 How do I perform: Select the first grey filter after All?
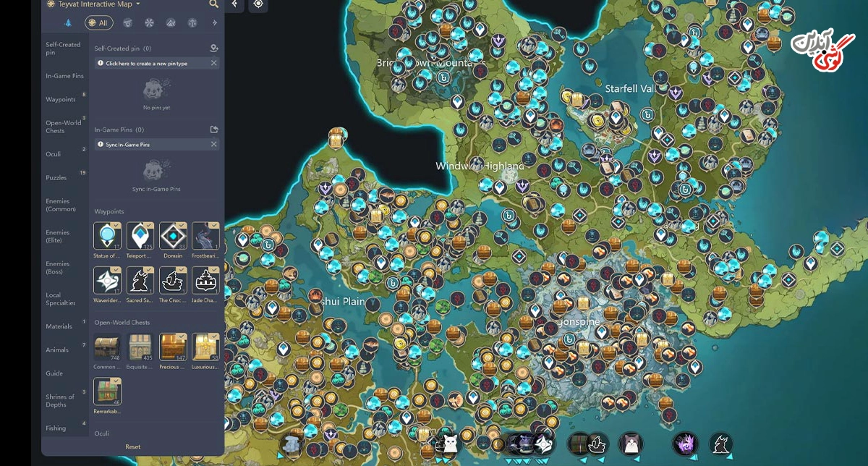click(127, 23)
